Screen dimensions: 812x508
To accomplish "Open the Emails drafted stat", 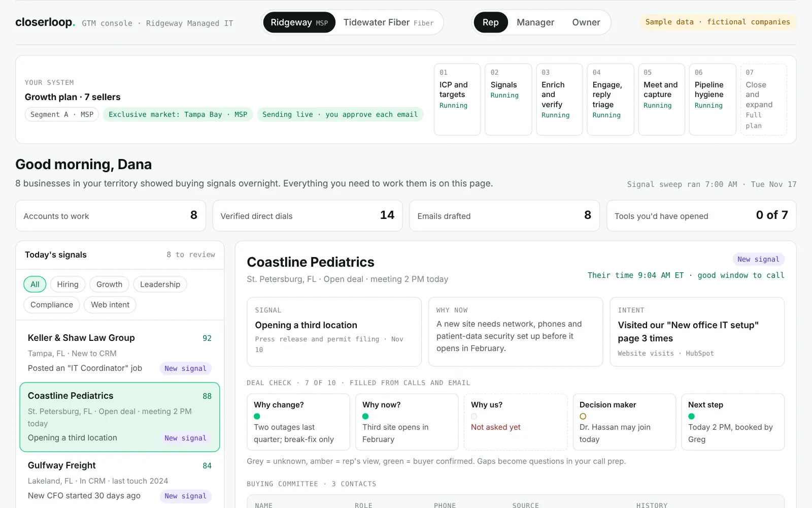I will 504,216.
